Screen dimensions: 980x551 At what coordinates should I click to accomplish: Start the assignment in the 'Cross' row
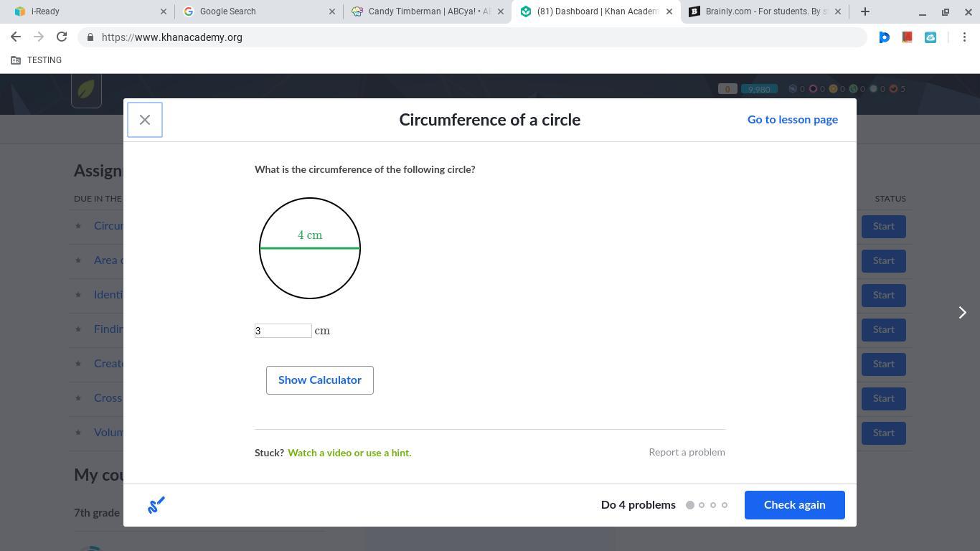[884, 399]
